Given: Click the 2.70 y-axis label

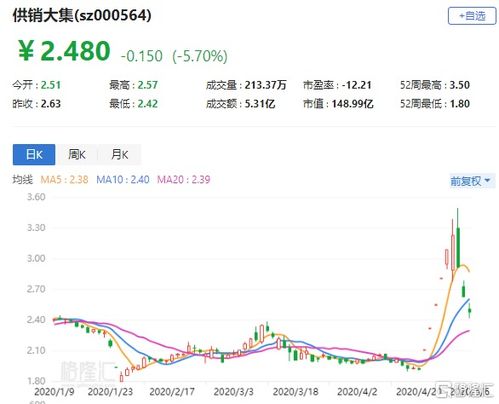Looking at the screenshot, I should (36, 289).
